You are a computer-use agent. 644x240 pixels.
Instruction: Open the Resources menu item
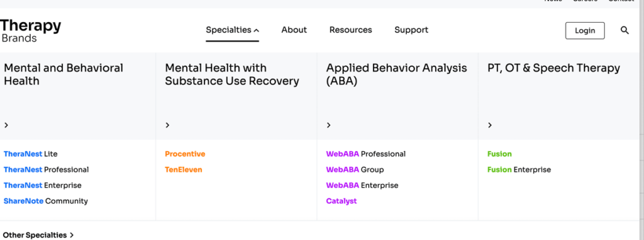[351, 30]
